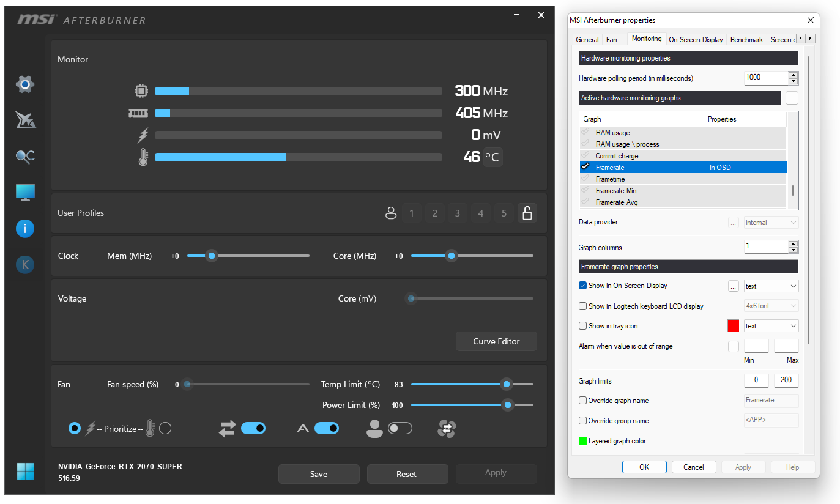Viewport: 840px width, 504px height.
Task: Save the current Afterburner settings
Action: click(x=319, y=474)
